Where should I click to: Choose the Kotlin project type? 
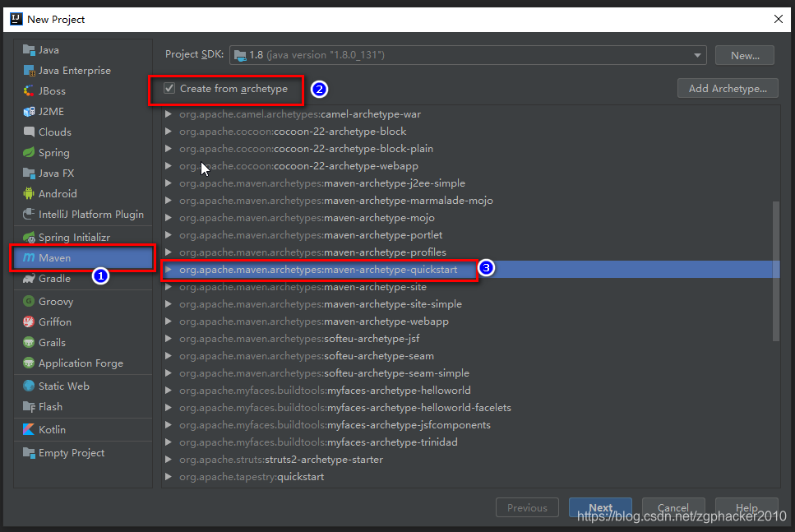click(x=83, y=429)
